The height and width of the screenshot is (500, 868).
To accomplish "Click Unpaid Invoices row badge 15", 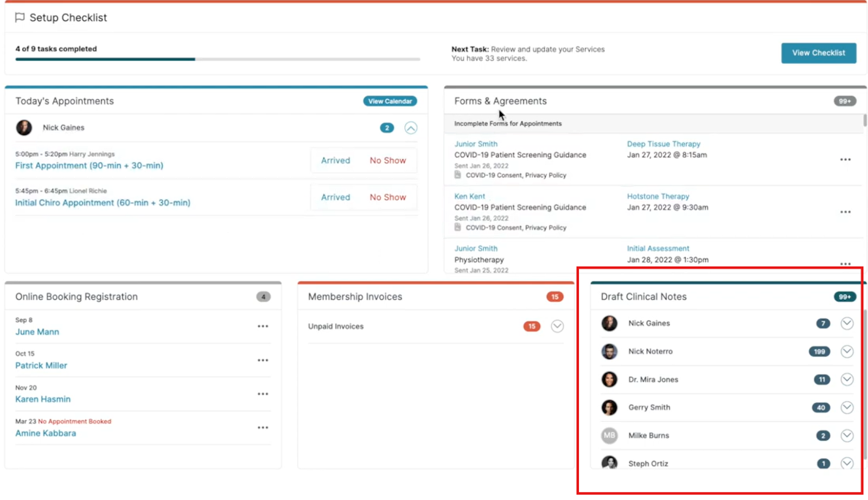I will point(532,326).
